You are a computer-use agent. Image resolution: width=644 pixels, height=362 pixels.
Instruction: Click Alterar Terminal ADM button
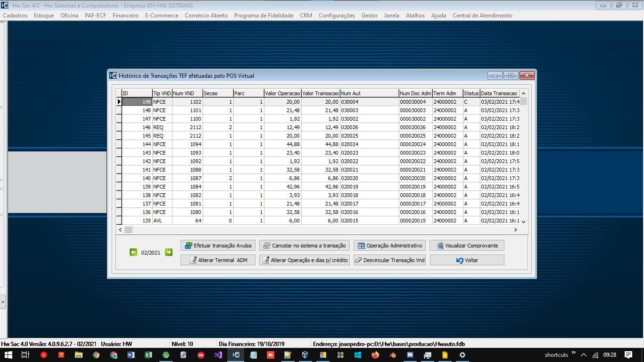[218, 260]
